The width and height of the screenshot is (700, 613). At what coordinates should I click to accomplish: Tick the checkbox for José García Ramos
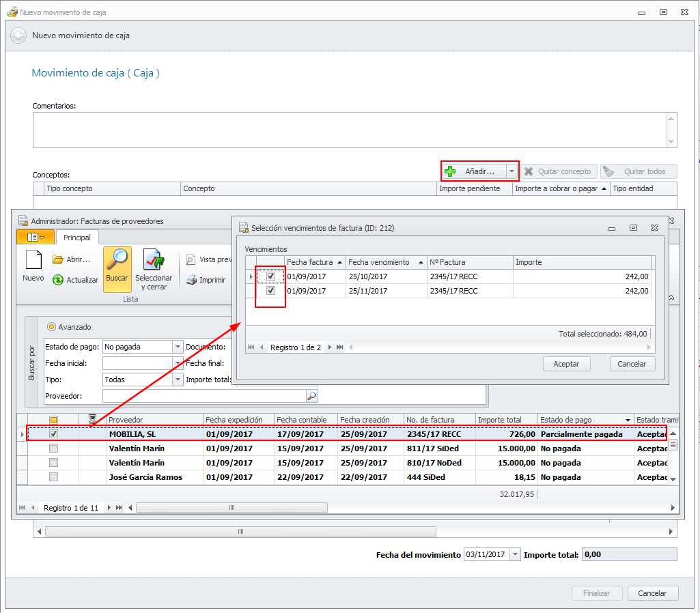pos(54,477)
